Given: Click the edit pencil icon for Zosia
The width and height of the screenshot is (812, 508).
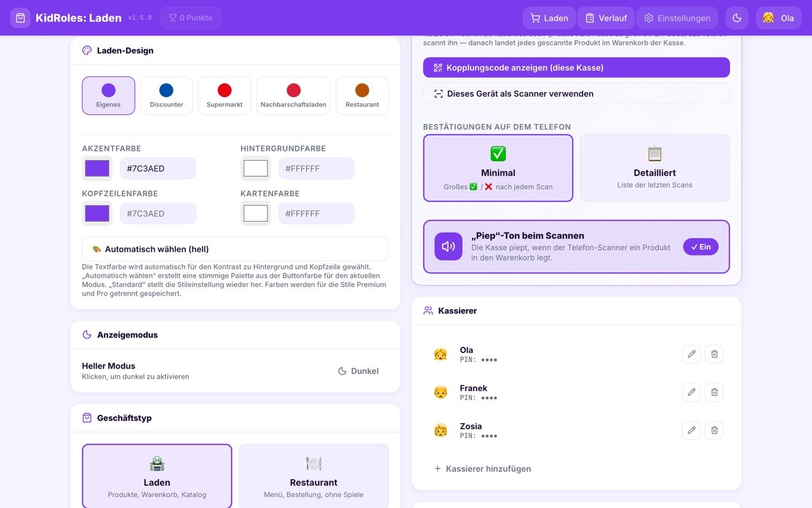Looking at the screenshot, I should pos(691,430).
